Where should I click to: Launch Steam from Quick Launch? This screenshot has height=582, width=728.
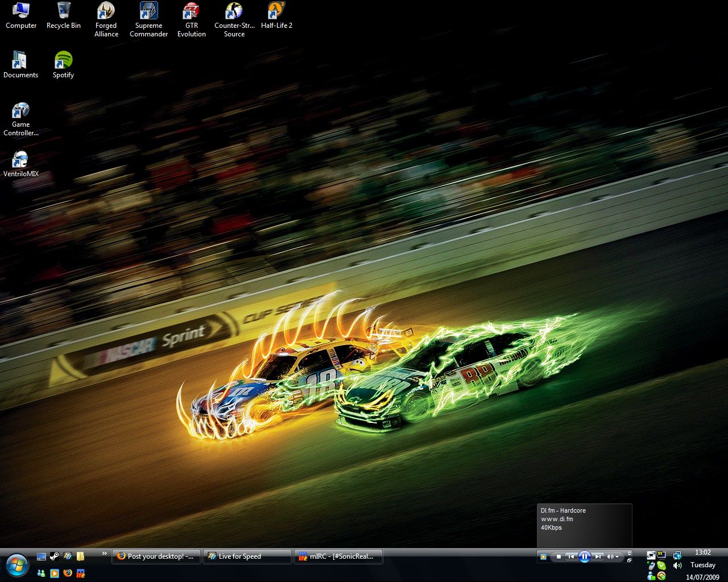click(x=55, y=556)
